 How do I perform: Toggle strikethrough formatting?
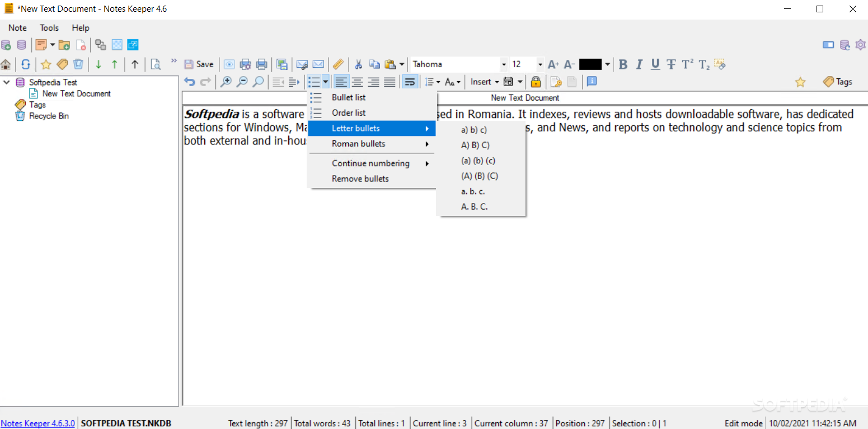pyautogui.click(x=672, y=64)
